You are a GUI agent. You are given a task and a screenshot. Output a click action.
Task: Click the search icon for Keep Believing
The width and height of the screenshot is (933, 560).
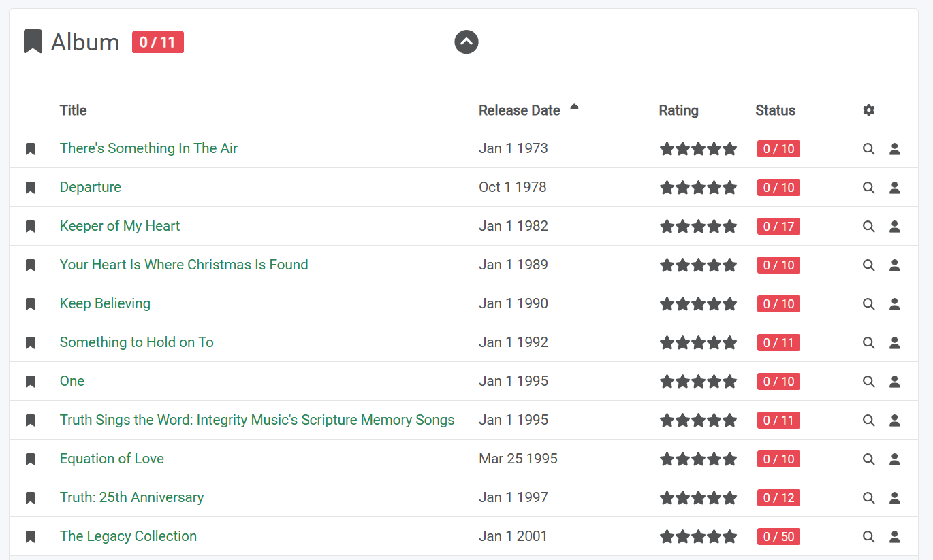[868, 304]
